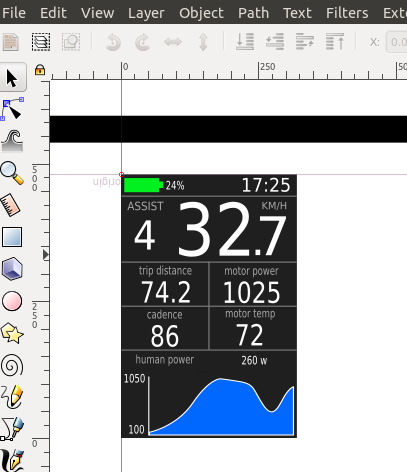Select the Zoom magnifier tool
Image resolution: width=407 pixels, height=472 pixels.
click(x=12, y=173)
